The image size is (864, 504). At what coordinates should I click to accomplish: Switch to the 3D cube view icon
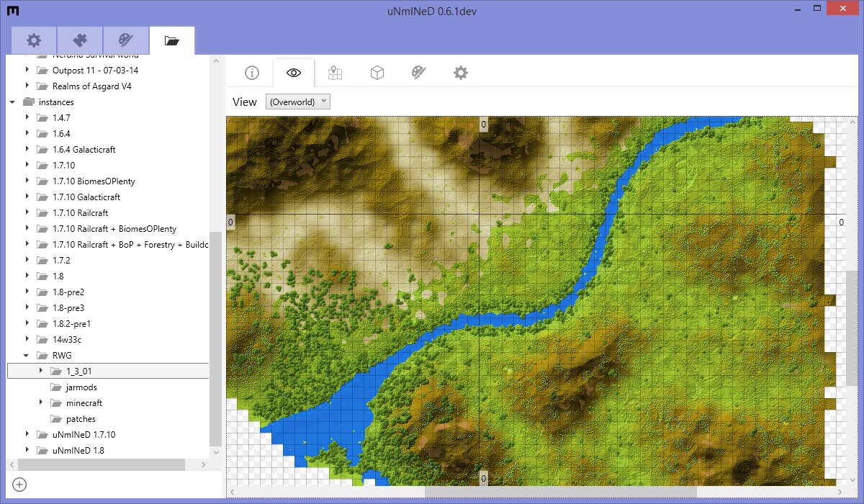377,72
